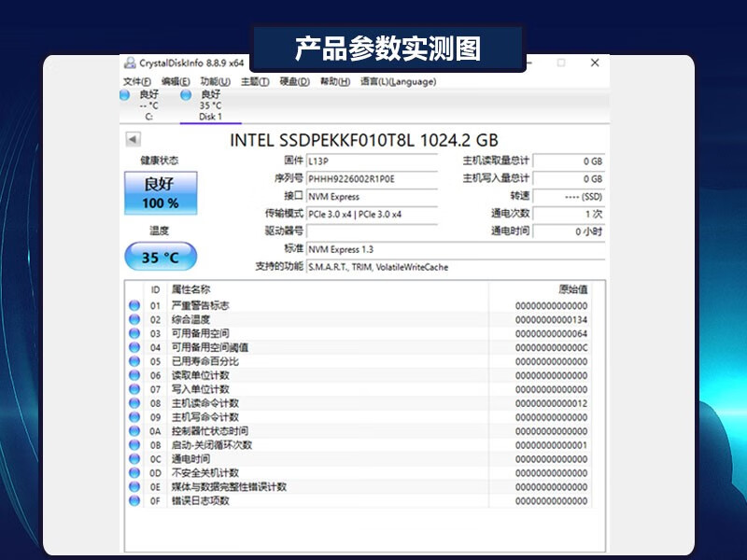Open the 文件(F) menu
Image resolution: width=747 pixels, height=560 pixels.
coord(137,81)
